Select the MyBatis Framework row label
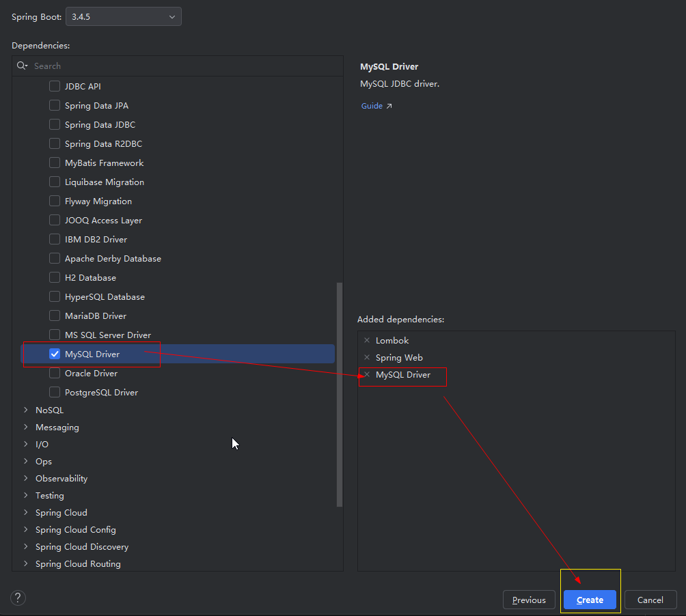Image resolution: width=686 pixels, height=616 pixels. click(104, 163)
